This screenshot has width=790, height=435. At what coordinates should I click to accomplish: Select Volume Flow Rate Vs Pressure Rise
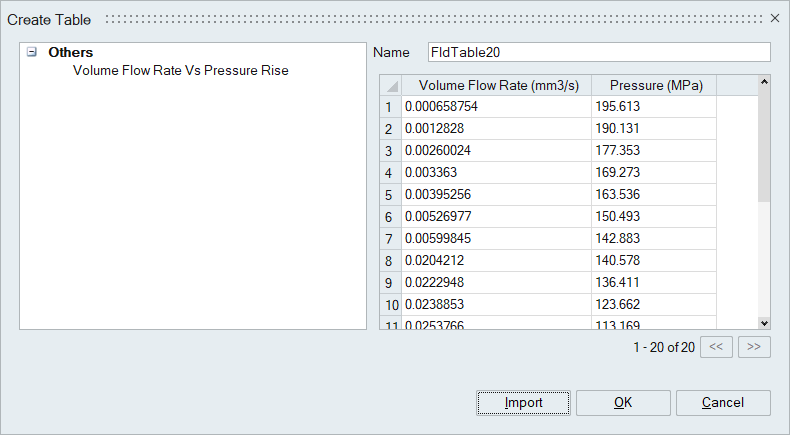[180, 71]
